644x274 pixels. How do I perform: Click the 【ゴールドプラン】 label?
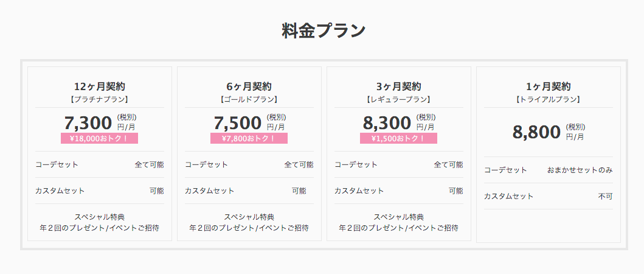[249, 99]
